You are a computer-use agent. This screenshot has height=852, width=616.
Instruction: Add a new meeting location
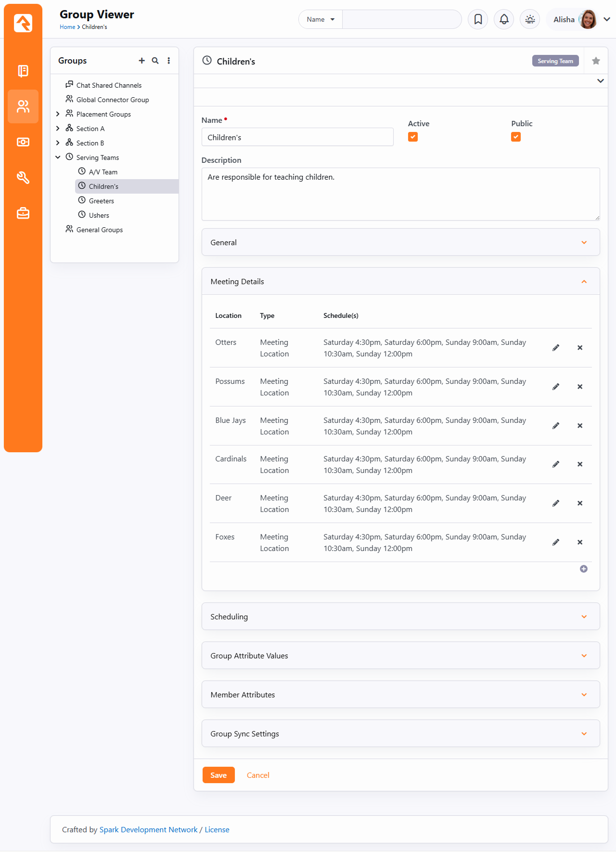[583, 569]
